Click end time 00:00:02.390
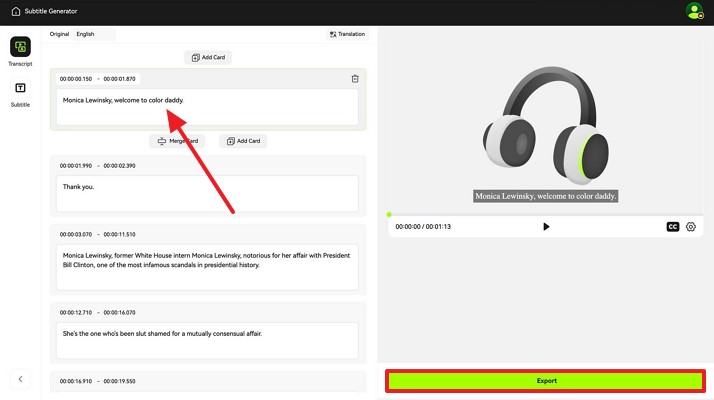Viewport: 714px width, 400px height. tap(119, 166)
